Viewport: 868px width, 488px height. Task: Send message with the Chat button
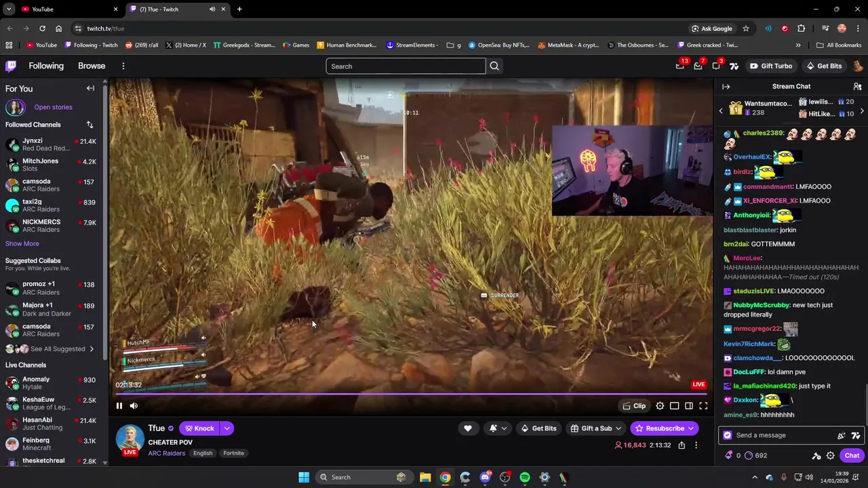[x=852, y=455]
